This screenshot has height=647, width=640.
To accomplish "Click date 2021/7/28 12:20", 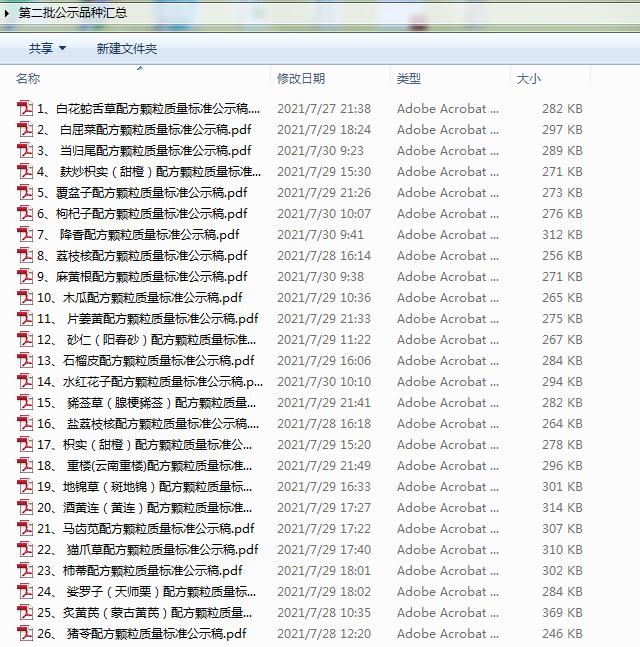I will pos(324,634).
